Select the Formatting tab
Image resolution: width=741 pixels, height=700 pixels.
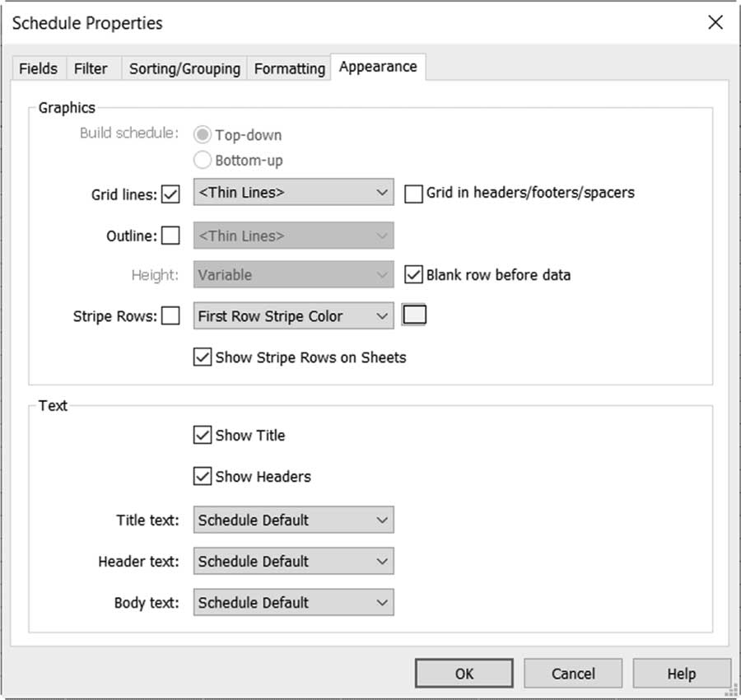pyautogui.click(x=289, y=68)
